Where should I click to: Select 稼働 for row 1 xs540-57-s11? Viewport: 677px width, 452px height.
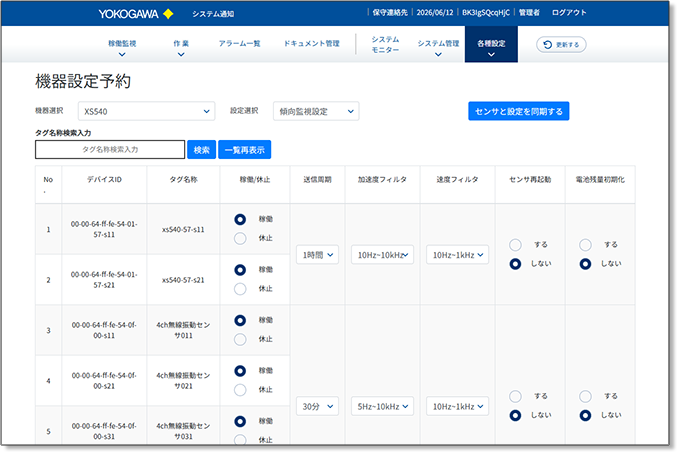click(x=240, y=219)
